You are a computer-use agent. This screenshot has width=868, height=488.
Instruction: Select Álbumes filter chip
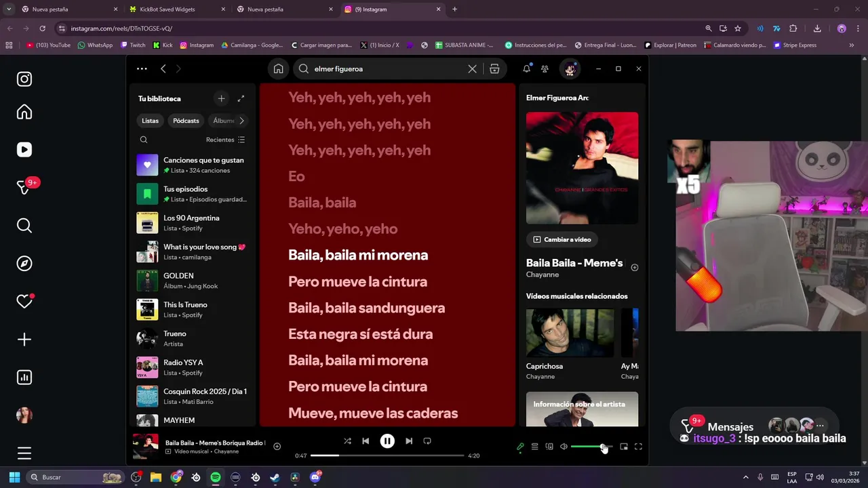(222, 121)
